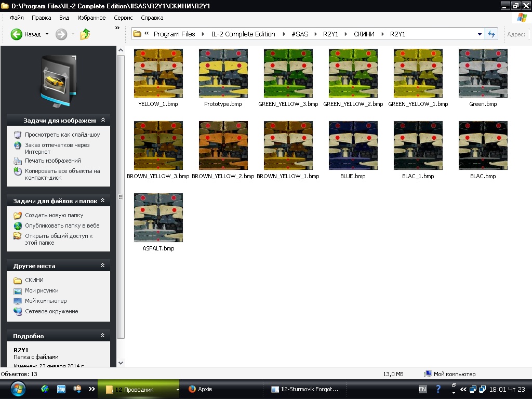The image size is (532, 399).
Task: Expand the Program Files breadcrumb arrow
Action: point(203,34)
